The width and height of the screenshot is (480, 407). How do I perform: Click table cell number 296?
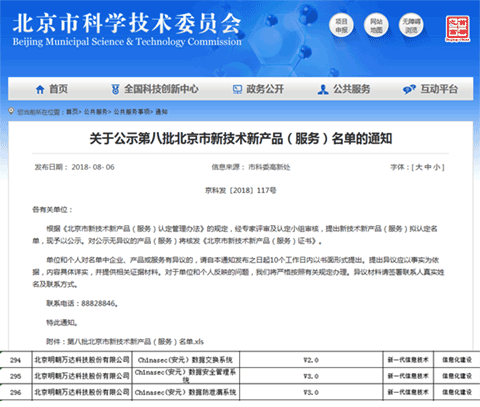point(16,392)
